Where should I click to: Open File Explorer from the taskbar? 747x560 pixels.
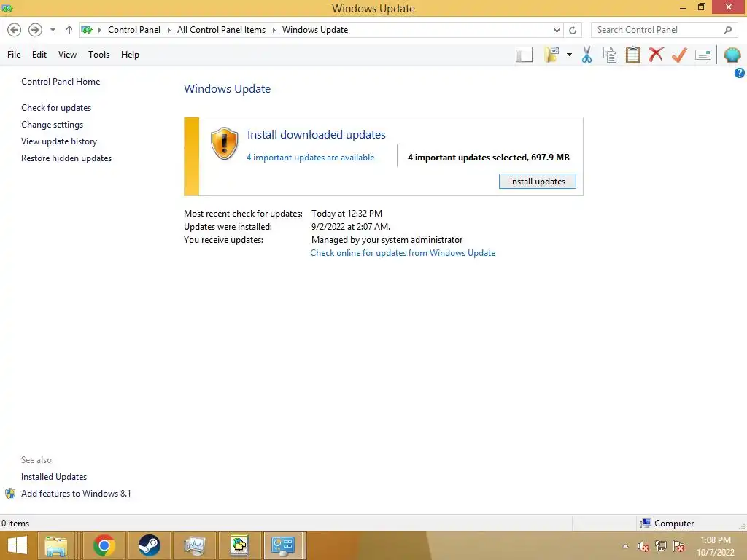56,545
